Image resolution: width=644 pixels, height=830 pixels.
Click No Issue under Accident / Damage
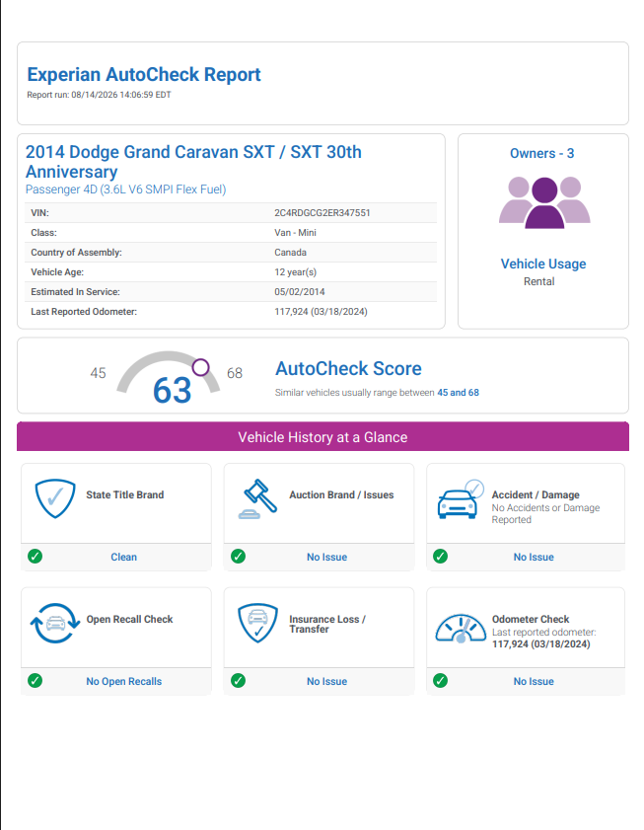pos(534,557)
